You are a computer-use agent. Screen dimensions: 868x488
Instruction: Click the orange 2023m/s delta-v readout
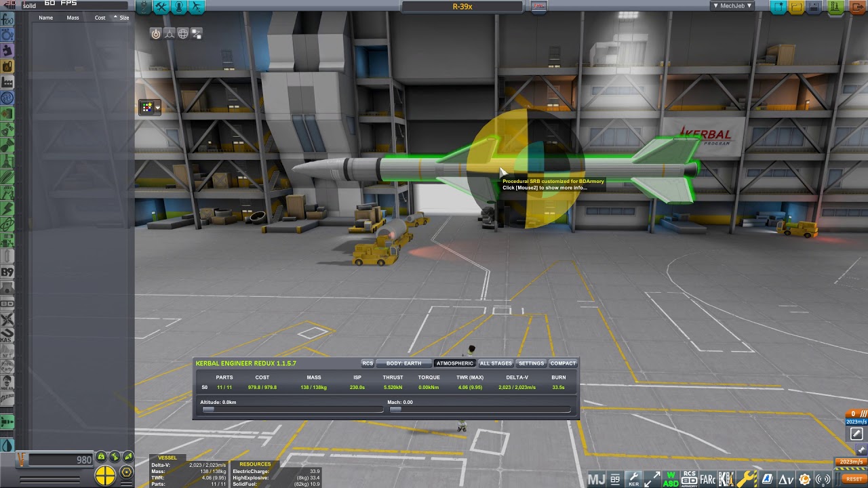pyautogui.click(x=851, y=462)
